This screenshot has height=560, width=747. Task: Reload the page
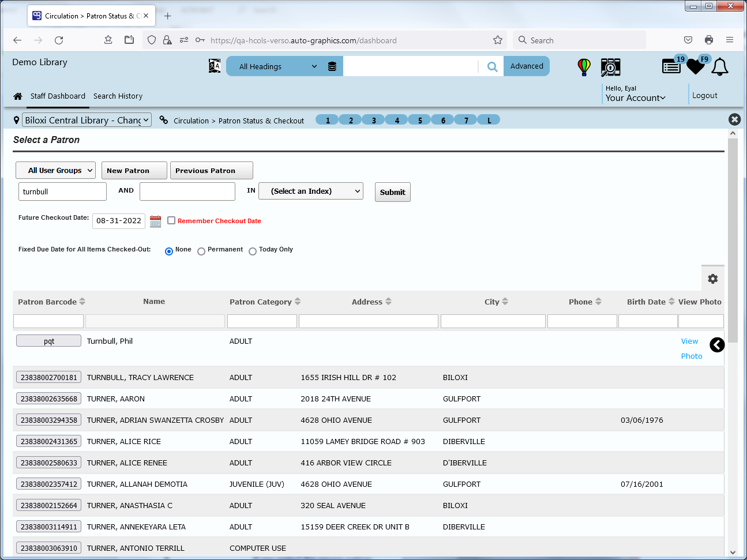pyautogui.click(x=59, y=40)
